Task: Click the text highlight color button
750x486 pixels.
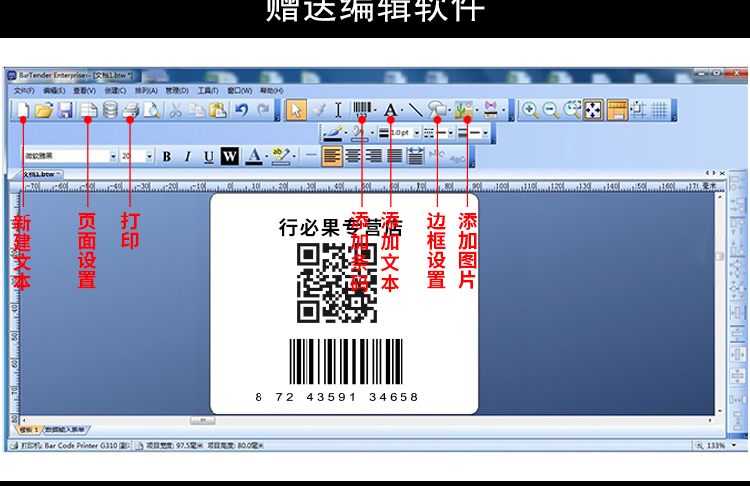Action: pos(281,156)
